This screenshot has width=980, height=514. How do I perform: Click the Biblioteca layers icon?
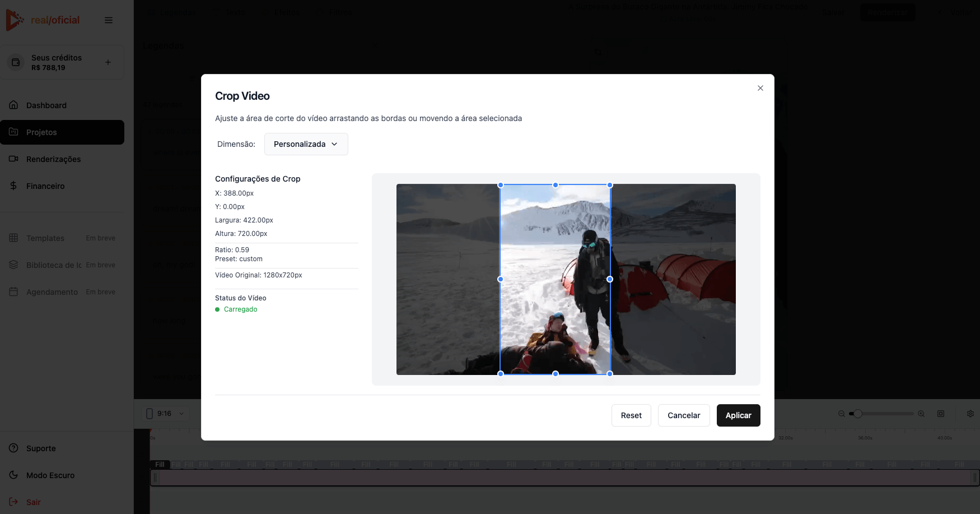(x=14, y=265)
